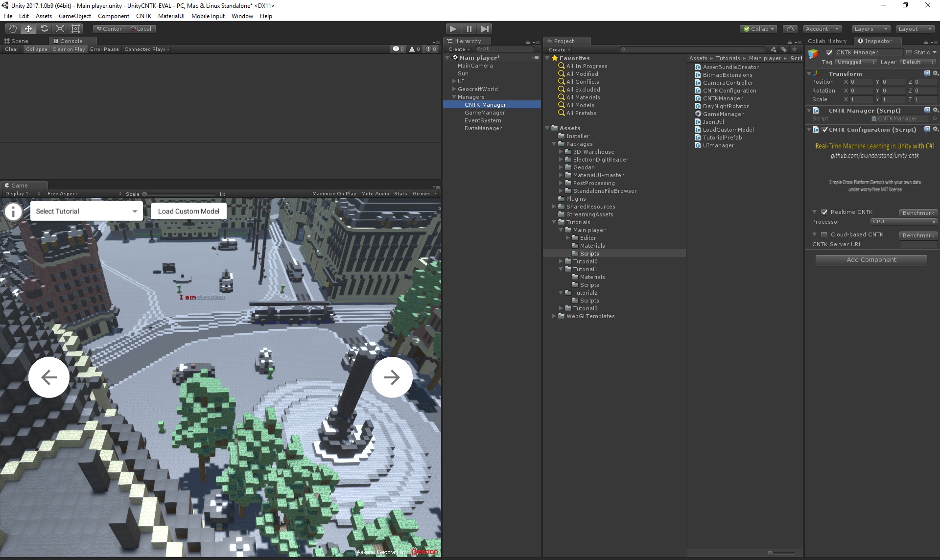The image size is (940, 560).
Task: Click Add Component button
Action: [x=871, y=260]
